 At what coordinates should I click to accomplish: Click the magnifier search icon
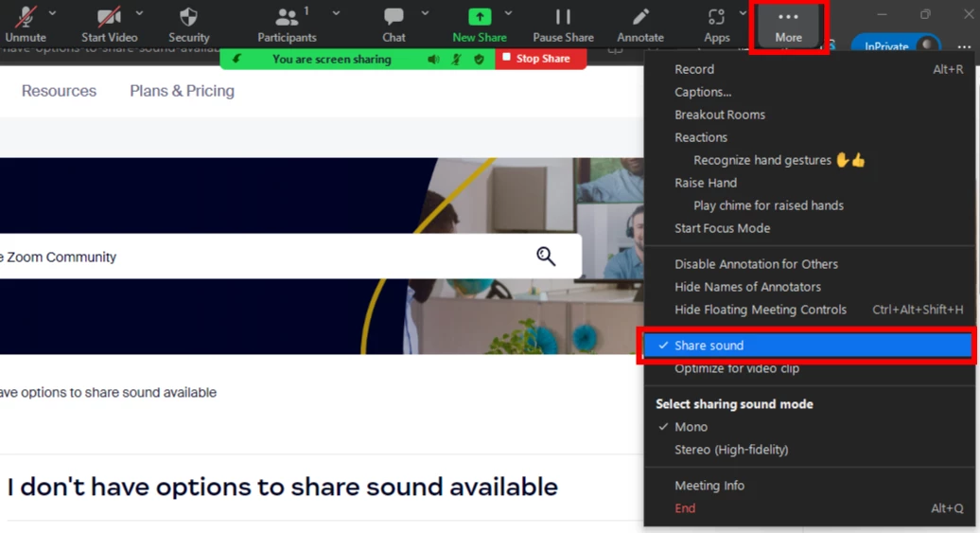(546, 256)
